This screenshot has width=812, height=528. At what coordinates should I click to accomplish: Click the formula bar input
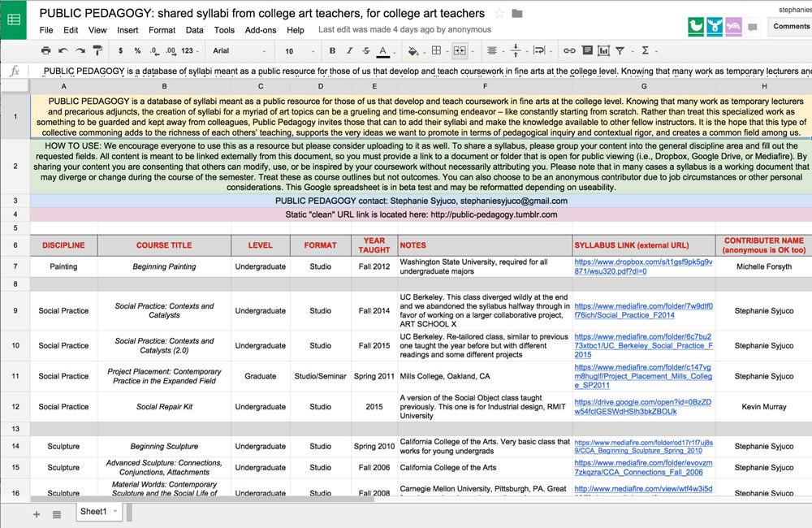[421, 71]
